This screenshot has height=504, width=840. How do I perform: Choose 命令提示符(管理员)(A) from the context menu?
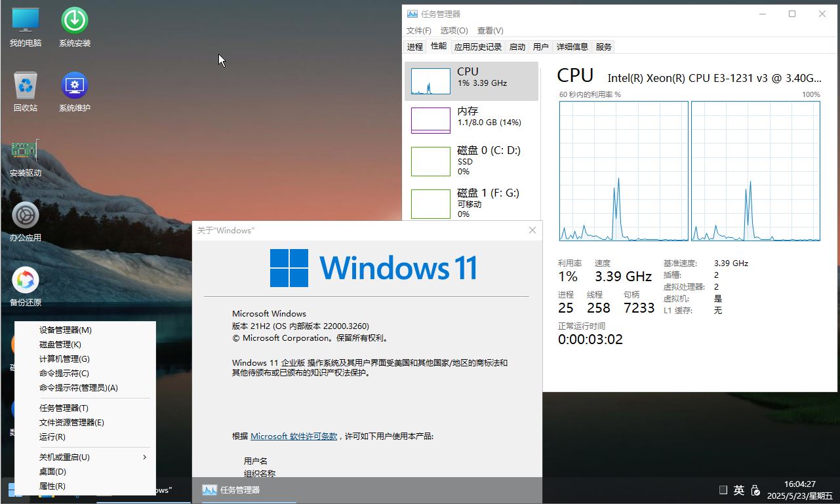pyautogui.click(x=85, y=387)
